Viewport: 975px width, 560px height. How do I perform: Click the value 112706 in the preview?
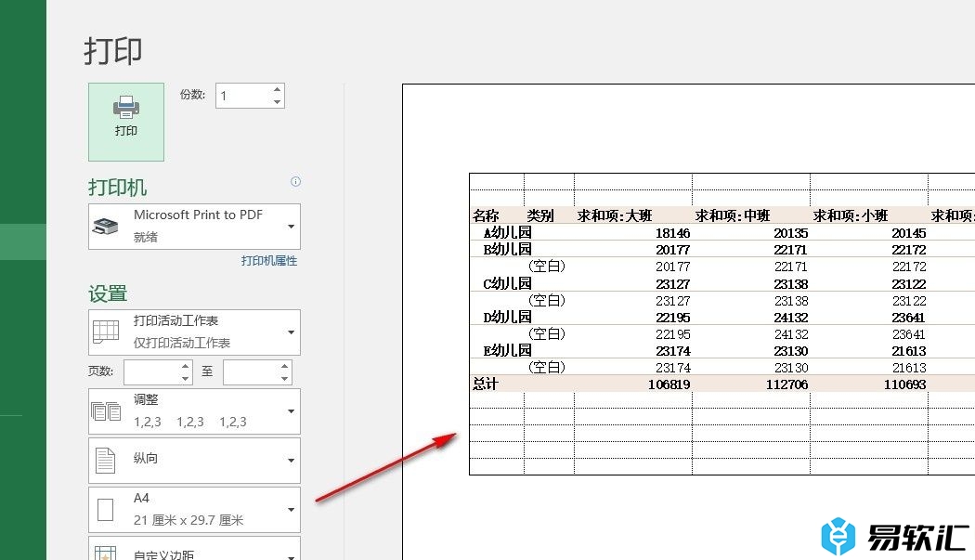pos(786,384)
